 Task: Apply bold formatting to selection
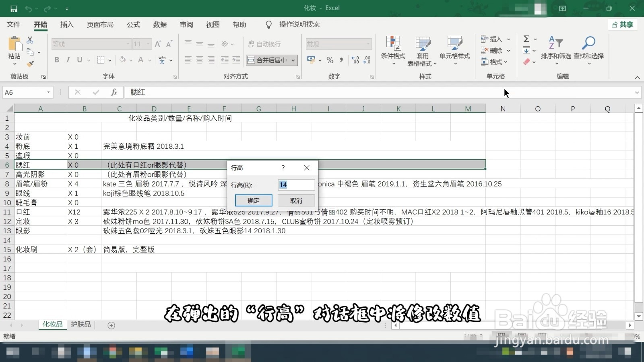tap(57, 60)
